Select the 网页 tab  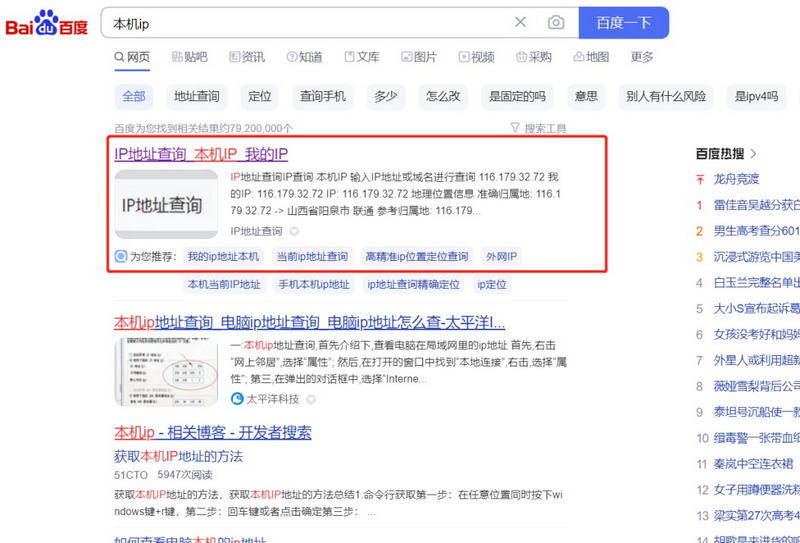click(132, 57)
